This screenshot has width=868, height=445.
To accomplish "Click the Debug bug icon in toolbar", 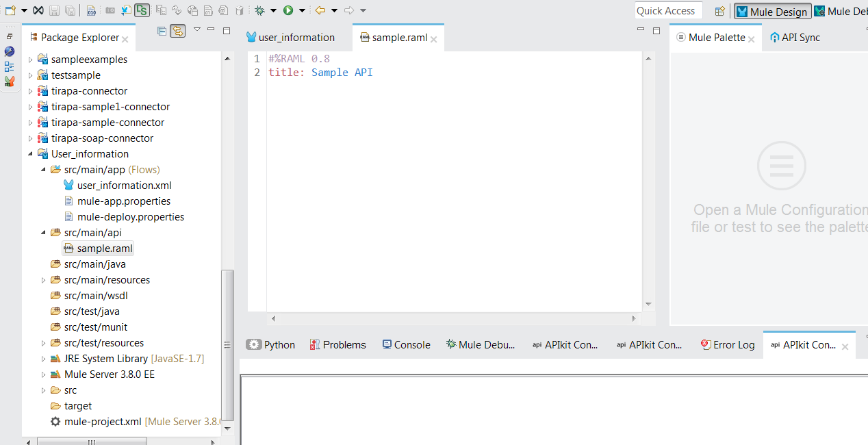I will [259, 10].
